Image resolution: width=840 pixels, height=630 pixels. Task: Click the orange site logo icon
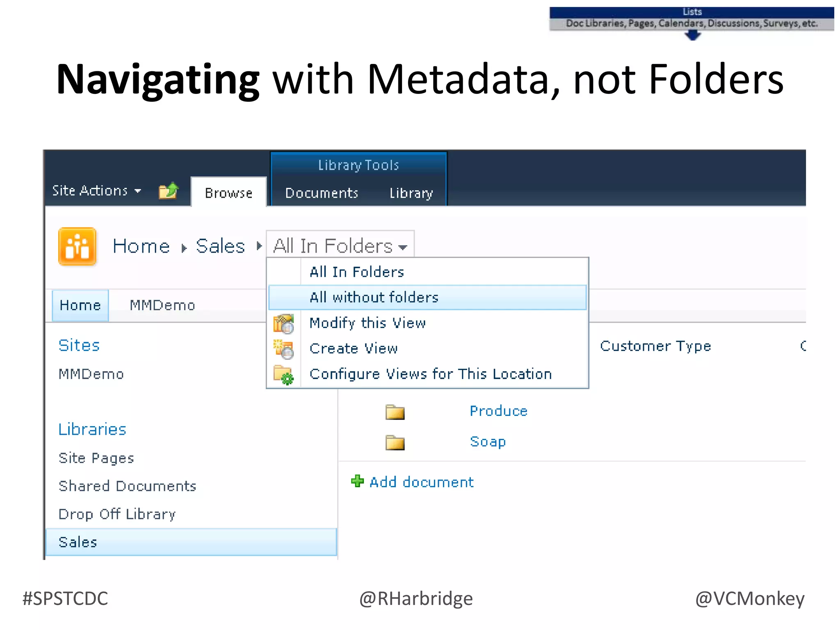click(77, 247)
